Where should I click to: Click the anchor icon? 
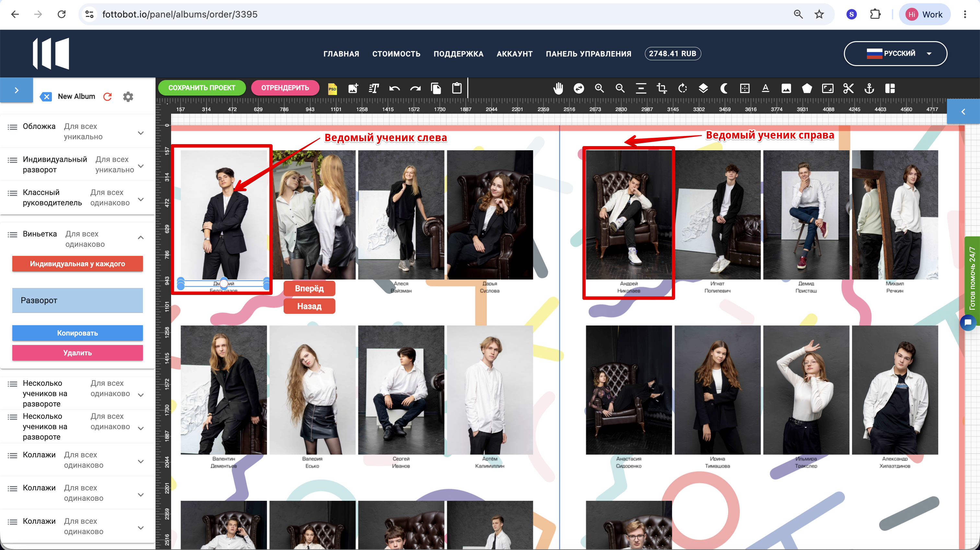(x=869, y=89)
